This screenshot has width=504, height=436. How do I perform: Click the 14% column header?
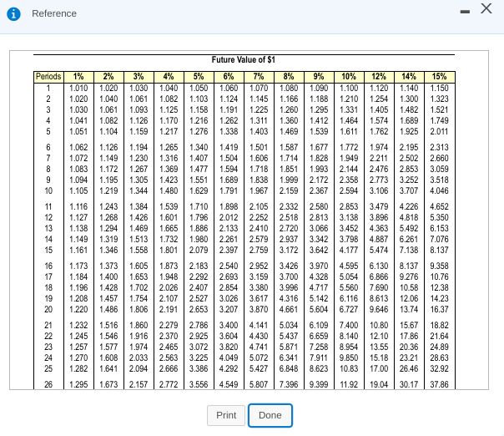(409, 77)
